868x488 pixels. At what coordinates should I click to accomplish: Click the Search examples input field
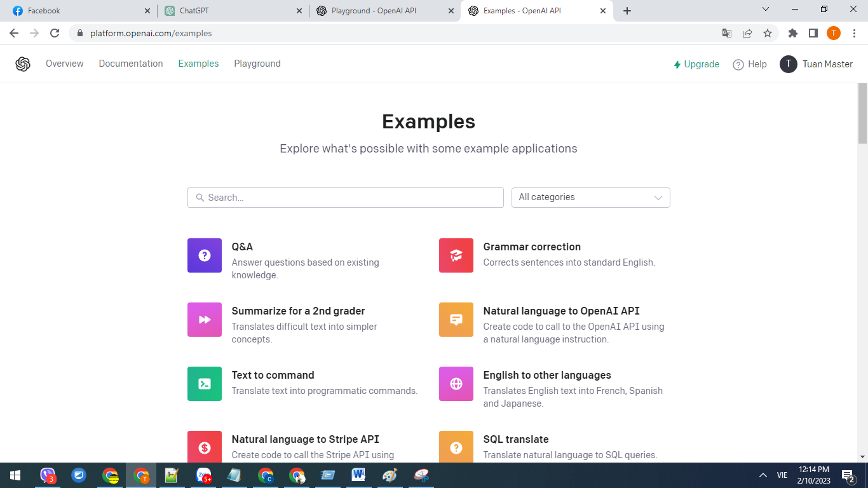point(346,198)
